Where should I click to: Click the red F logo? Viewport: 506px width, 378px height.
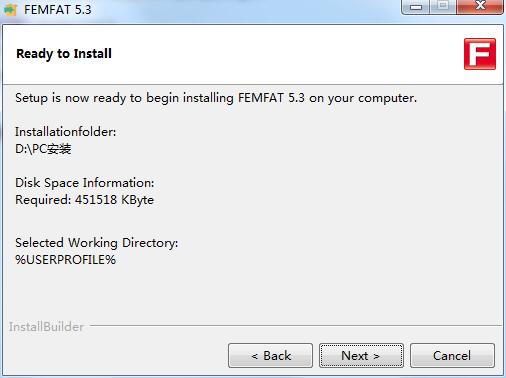pos(480,54)
